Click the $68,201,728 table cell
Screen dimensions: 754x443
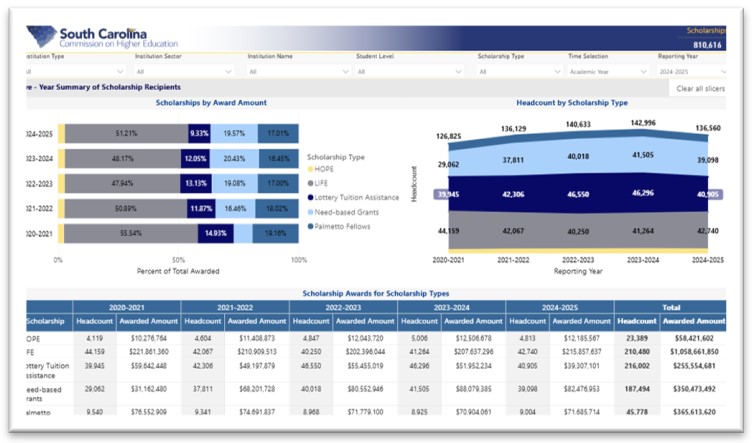coord(257,389)
